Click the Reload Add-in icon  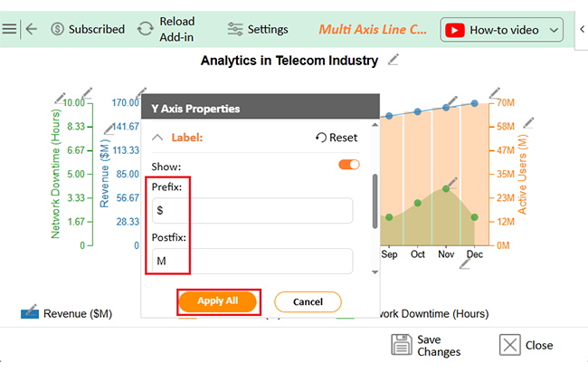[145, 29]
